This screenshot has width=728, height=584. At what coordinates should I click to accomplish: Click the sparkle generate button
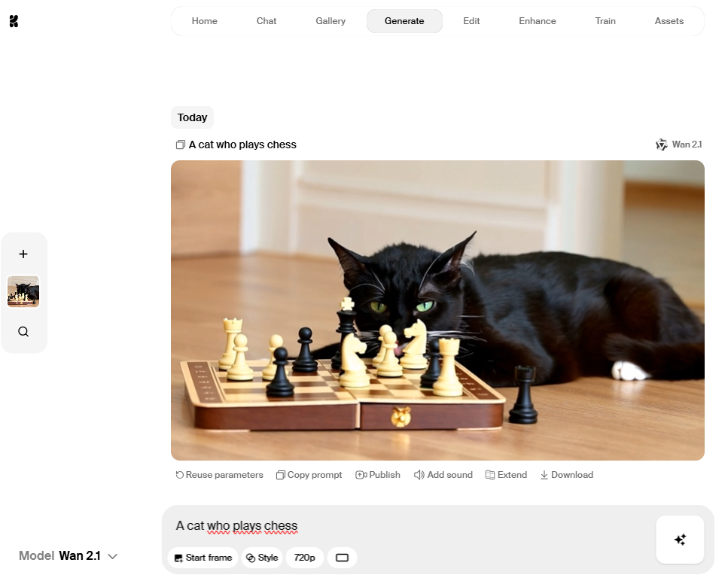coord(680,540)
